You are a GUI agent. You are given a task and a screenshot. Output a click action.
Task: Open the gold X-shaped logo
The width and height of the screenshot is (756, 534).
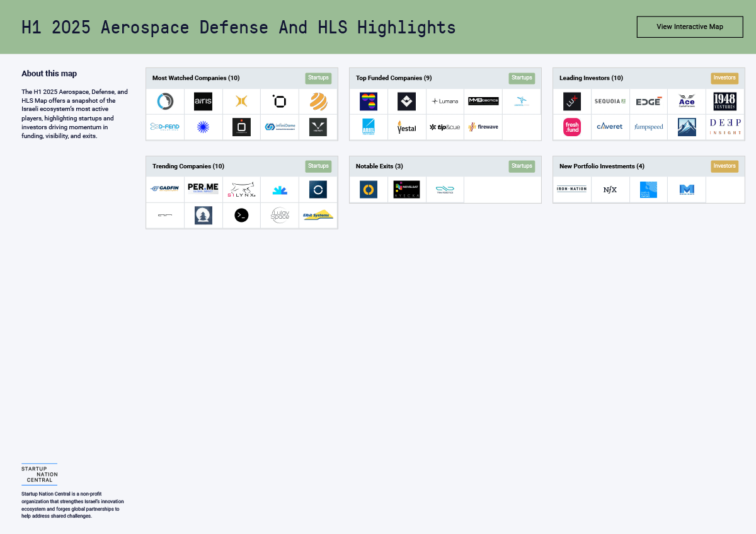click(x=241, y=101)
